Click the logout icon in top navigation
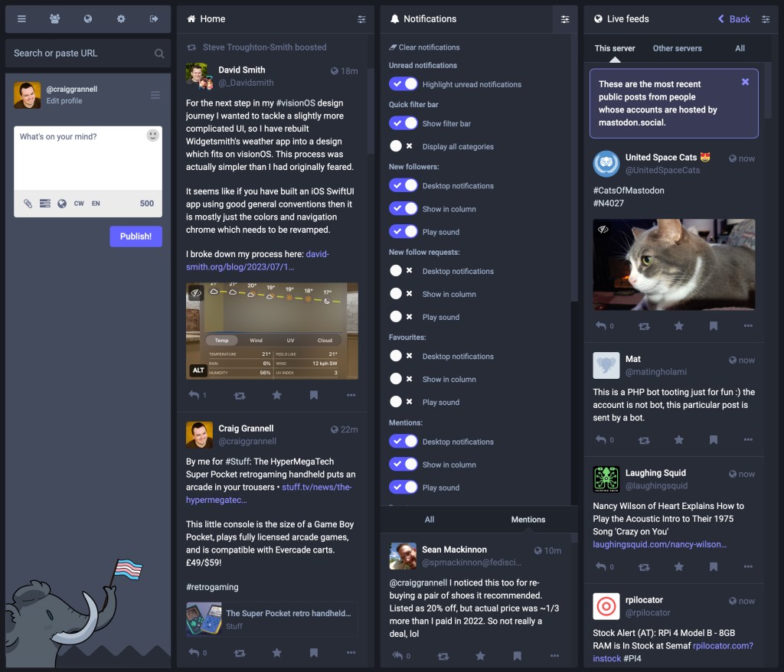The width and height of the screenshot is (784, 672). pyautogui.click(x=154, y=19)
